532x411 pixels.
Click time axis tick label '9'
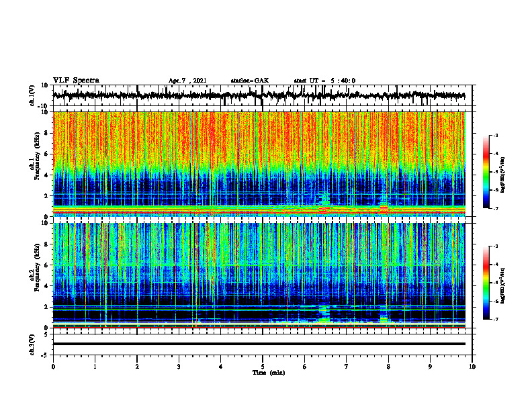pos(430,367)
